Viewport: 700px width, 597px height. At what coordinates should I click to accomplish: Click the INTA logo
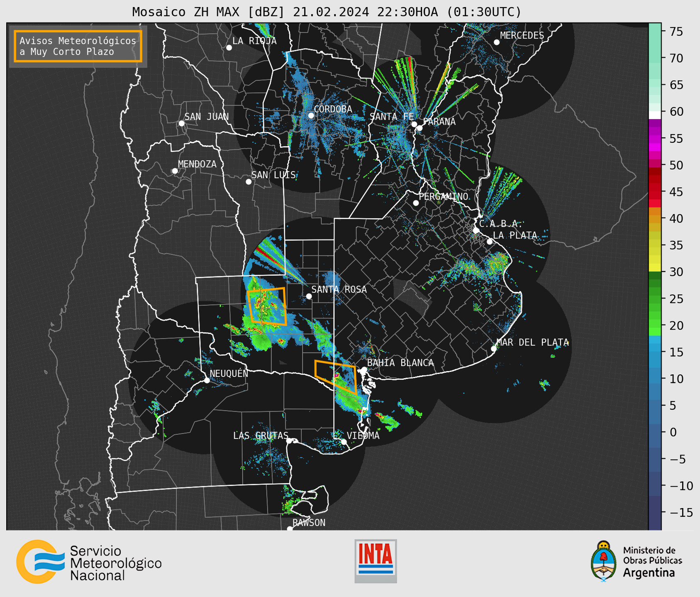(x=376, y=561)
